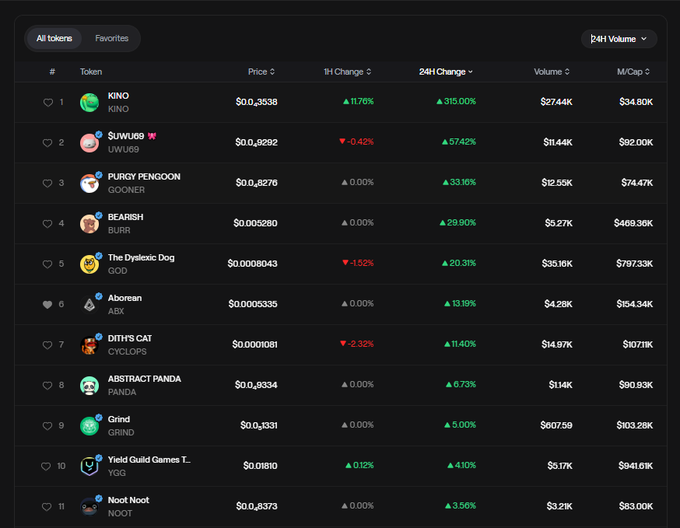Click KINO market cap $34.80K
The height and width of the screenshot is (528, 680).
point(636,102)
